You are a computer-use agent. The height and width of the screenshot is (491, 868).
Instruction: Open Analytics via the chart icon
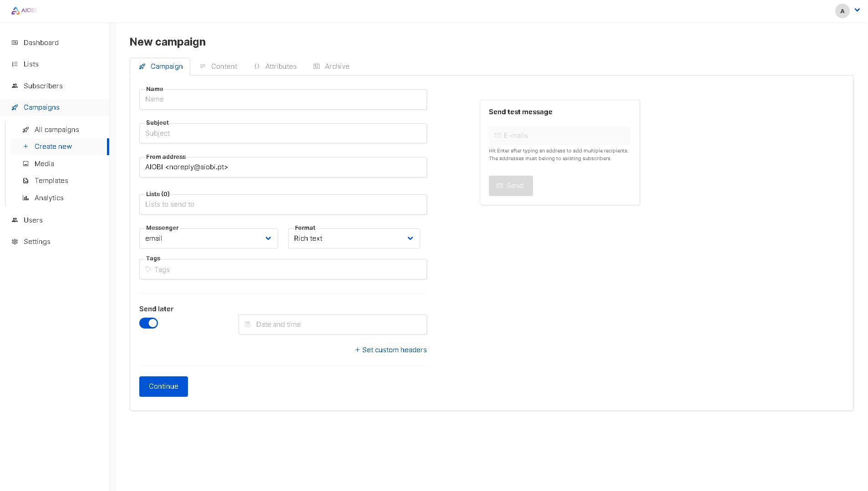(x=26, y=197)
